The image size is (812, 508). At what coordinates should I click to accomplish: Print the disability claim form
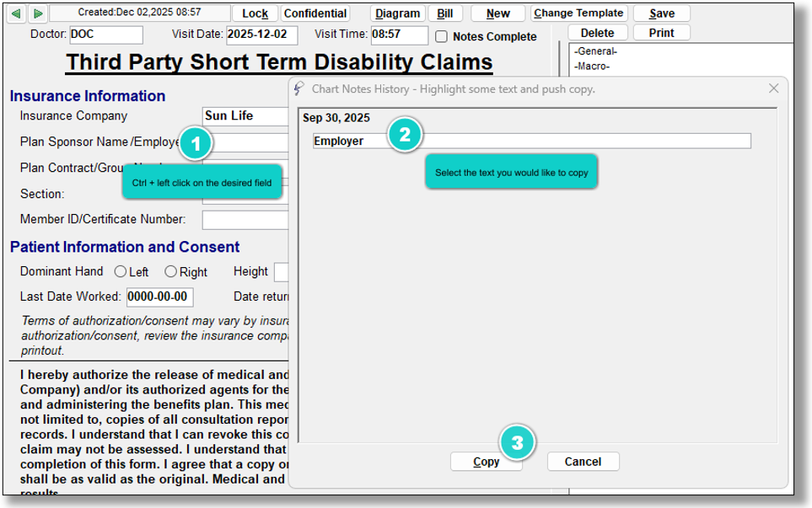tap(661, 33)
